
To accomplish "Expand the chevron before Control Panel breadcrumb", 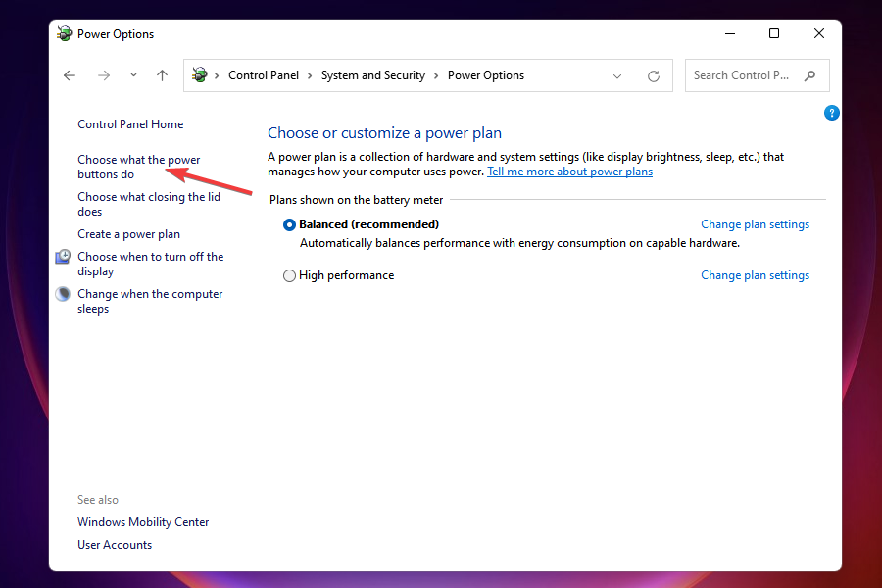I will tap(217, 76).
